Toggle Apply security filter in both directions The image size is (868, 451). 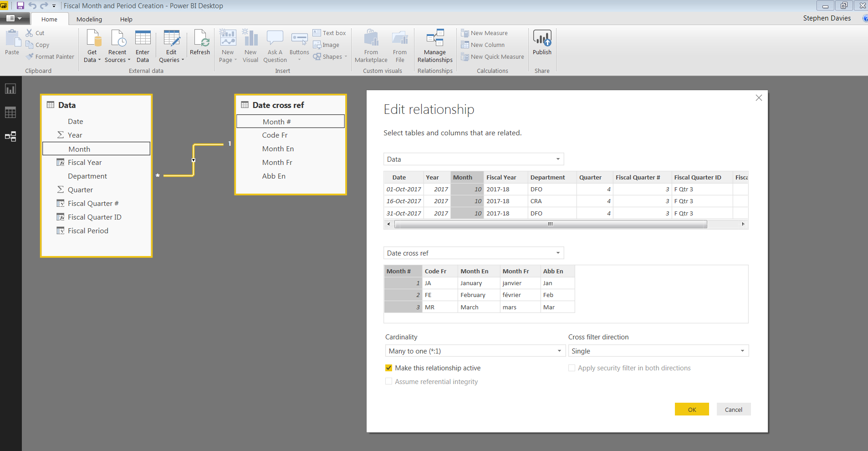(572, 368)
